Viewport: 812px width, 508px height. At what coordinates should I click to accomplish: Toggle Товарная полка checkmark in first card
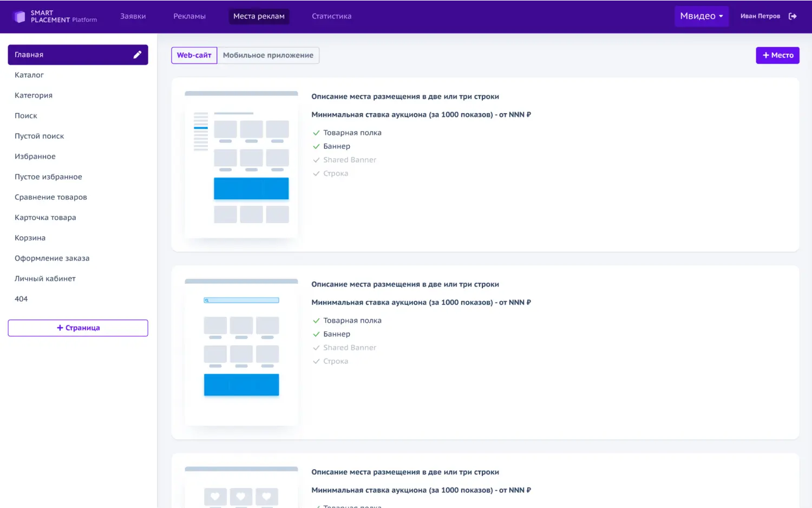(316, 133)
